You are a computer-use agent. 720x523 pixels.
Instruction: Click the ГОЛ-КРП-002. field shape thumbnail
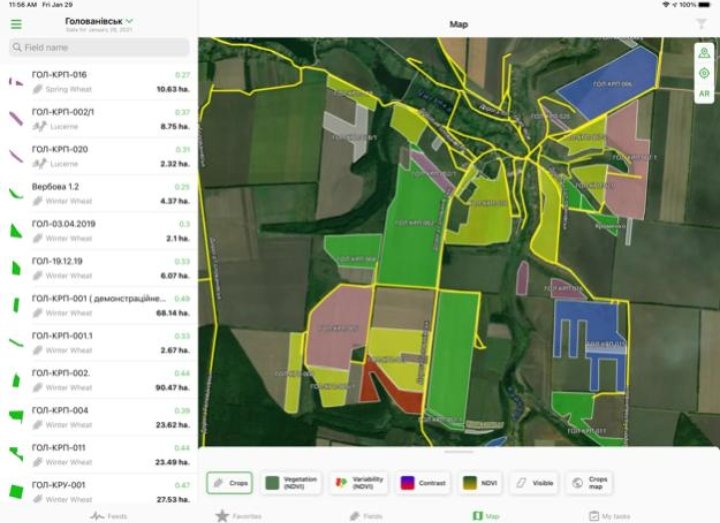[16, 380]
